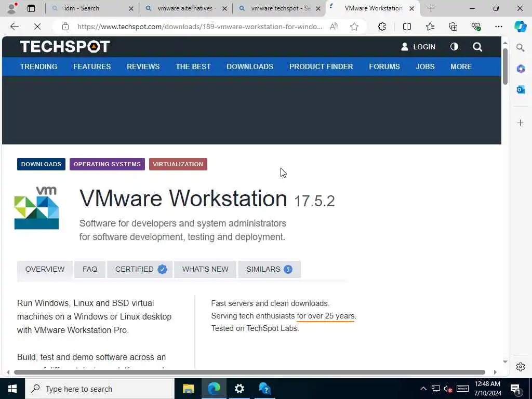This screenshot has height=399, width=532.
Task: Switch to the 'vmware alternatives' tab
Action: [186, 8]
